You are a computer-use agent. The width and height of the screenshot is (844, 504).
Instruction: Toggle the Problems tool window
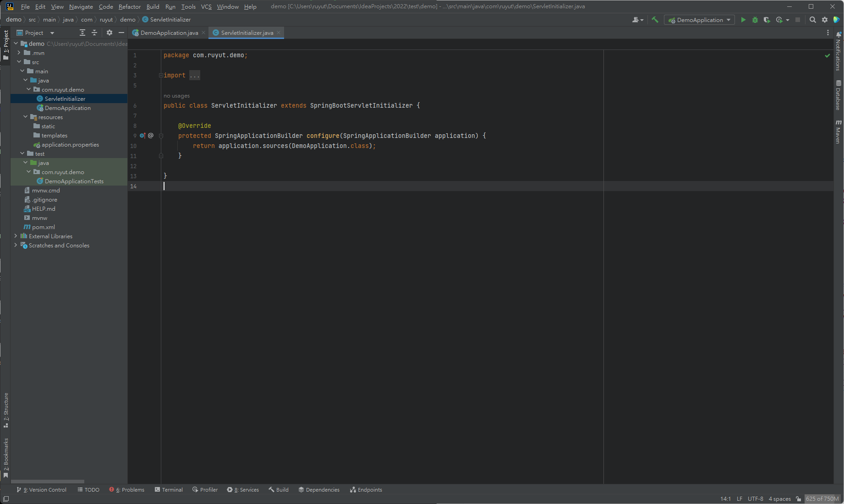point(127,490)
